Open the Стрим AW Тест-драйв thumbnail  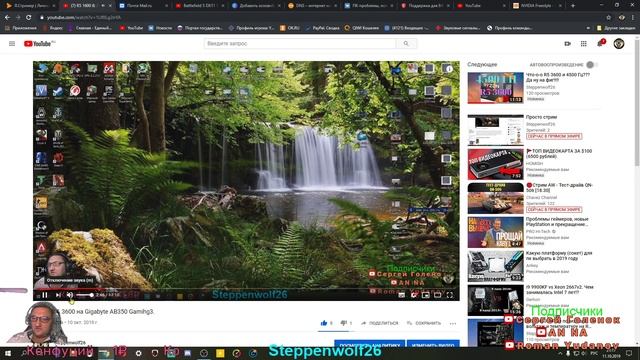496,198
